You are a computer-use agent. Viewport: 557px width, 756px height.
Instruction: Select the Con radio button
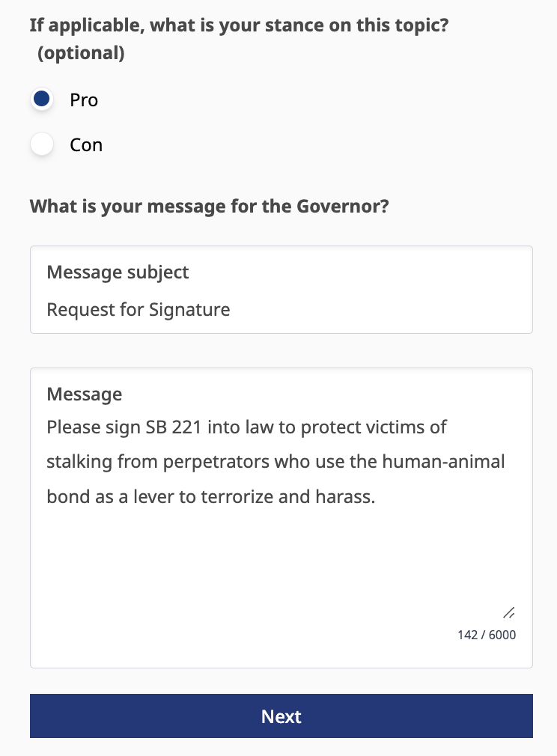click(x=42, y=144)
